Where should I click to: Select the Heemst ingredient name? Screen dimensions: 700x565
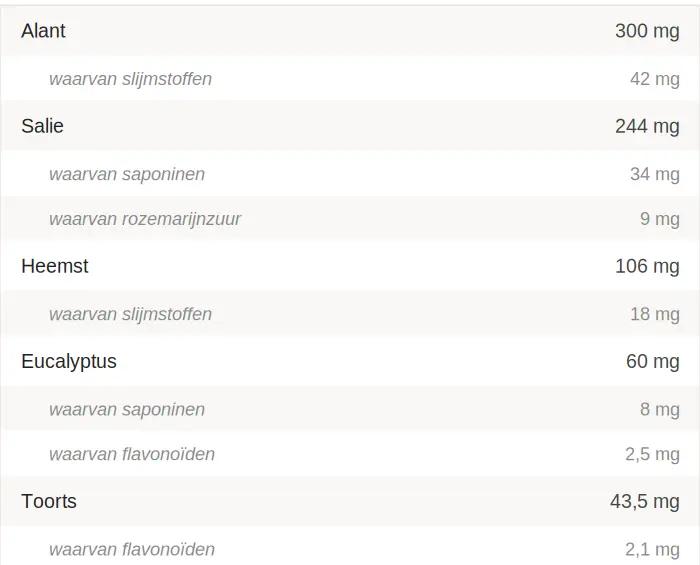55,266
